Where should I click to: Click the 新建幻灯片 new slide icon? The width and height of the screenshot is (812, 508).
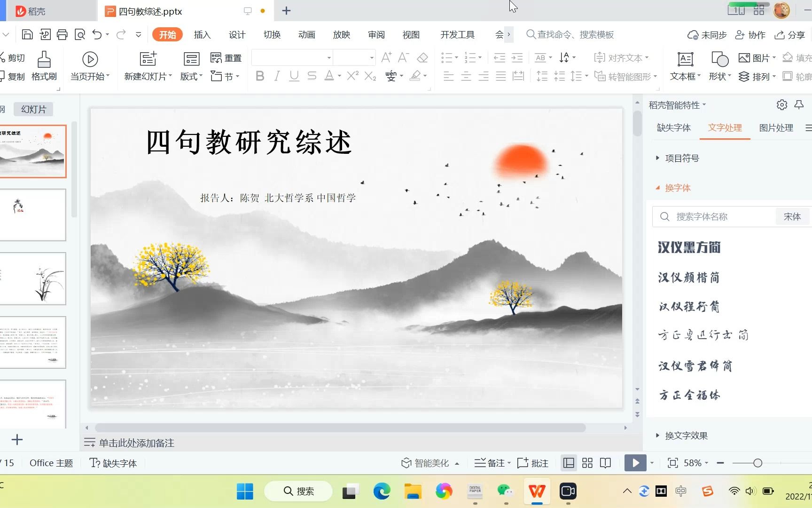pos(147,59)
